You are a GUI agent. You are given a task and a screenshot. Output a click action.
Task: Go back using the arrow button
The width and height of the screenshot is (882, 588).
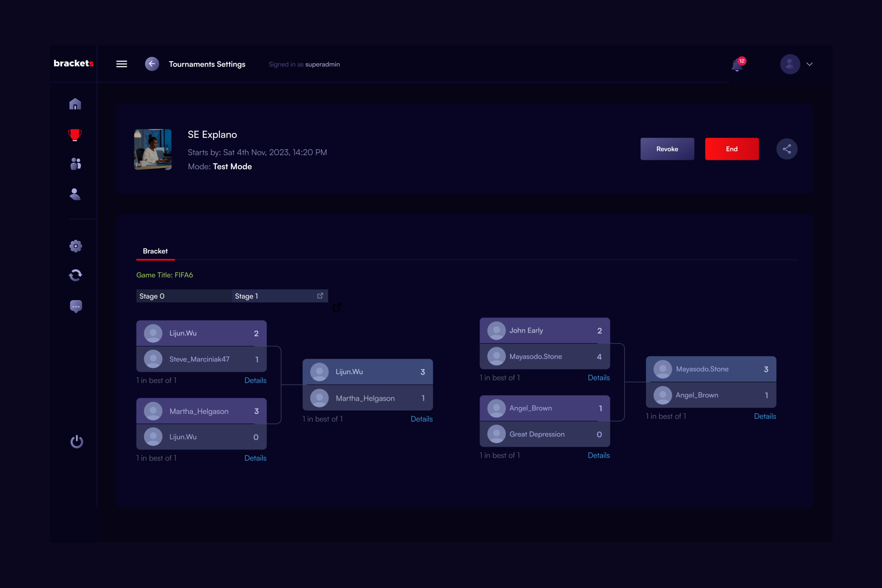[152, 64]
